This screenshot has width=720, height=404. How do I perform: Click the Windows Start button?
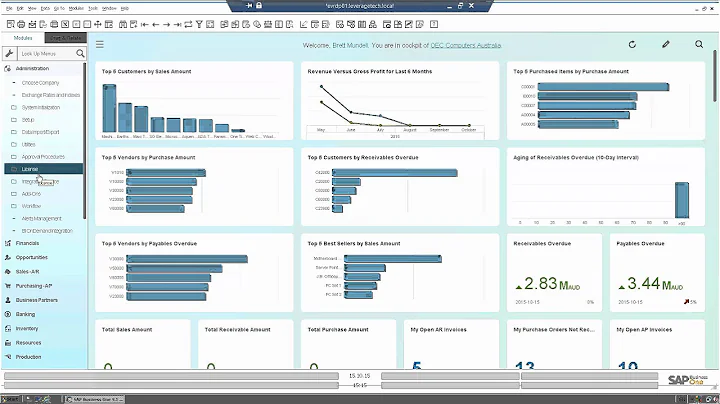click(x=10, y=399)
